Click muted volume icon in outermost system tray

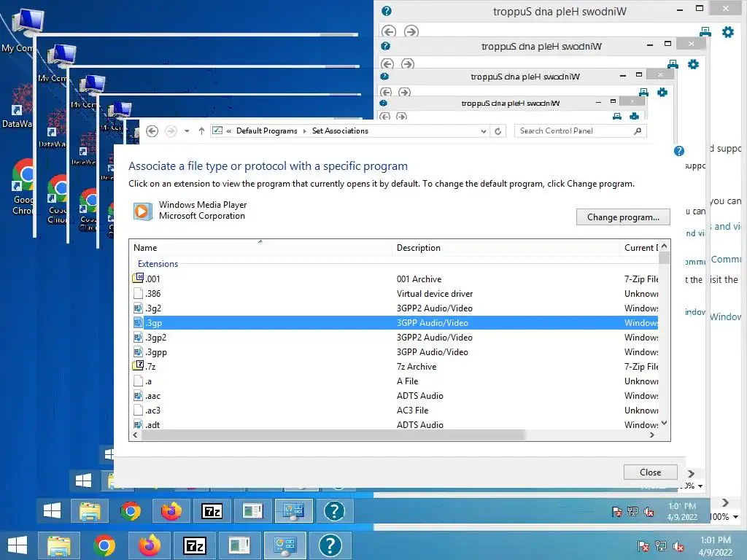coord(678,546)
